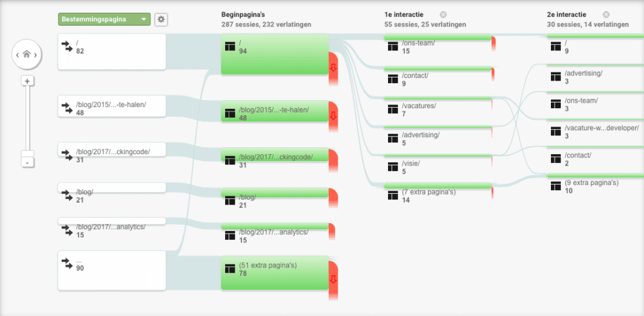Click the /blog/ source arrow icon

tap(67, 196)
